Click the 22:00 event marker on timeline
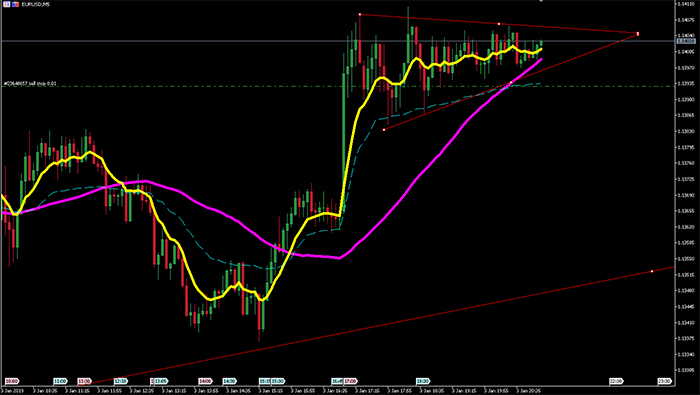This screenshot has width=700, height=395. click(x=616, y=381)
